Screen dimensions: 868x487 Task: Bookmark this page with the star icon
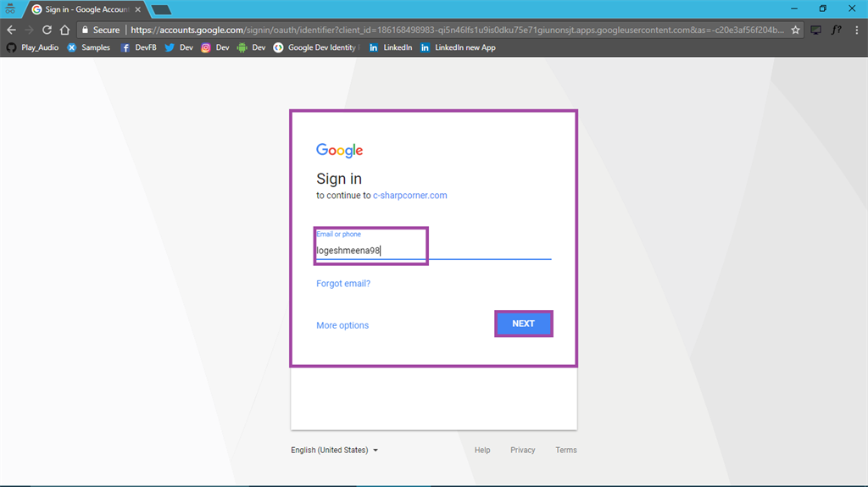pyautogui.click(x=795, y=30)
